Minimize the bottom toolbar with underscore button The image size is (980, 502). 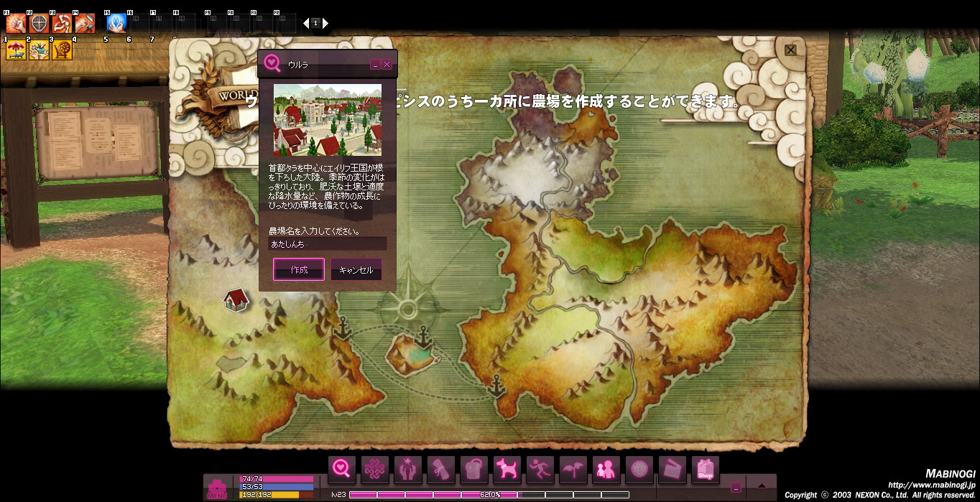(735, 487)
